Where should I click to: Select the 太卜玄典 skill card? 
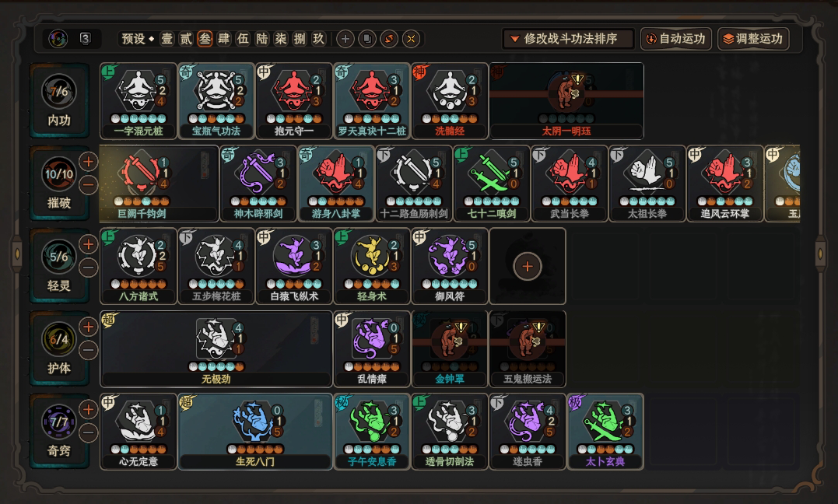pos(605,432)
